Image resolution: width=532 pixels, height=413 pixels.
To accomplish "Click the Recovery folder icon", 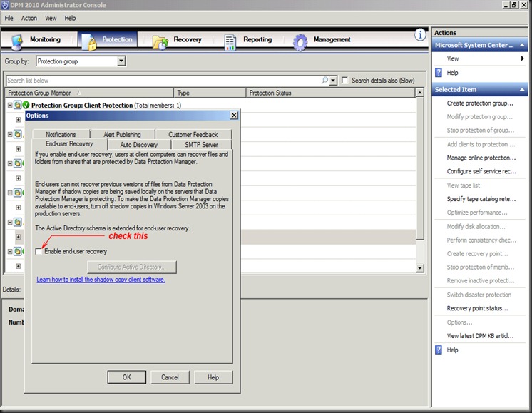I will click(x=160, y=42).
